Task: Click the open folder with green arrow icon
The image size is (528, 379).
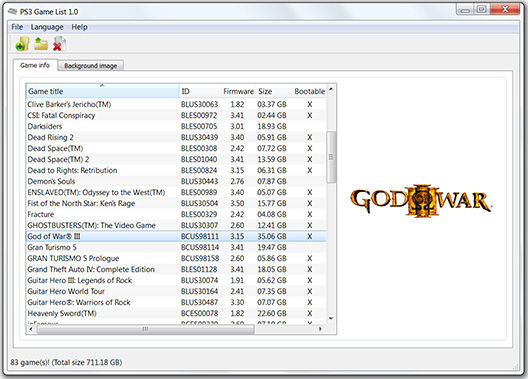Action: pos(41,44)
